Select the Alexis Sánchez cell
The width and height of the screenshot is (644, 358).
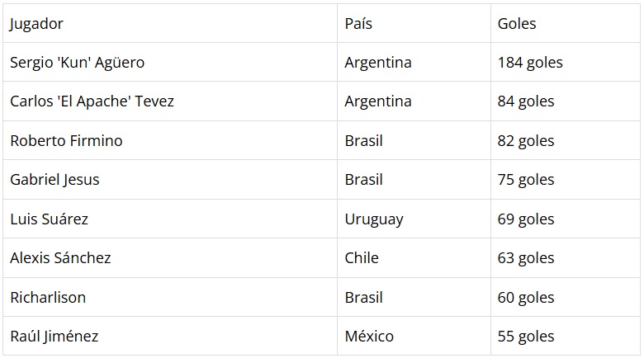click(x=60, y=258)
